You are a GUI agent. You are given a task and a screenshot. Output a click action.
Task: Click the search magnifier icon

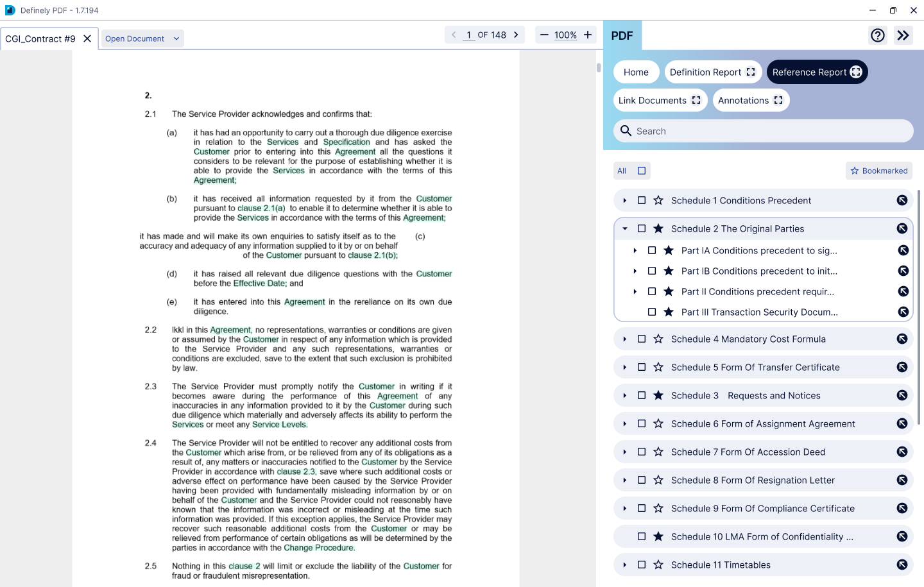click(626, 131)
